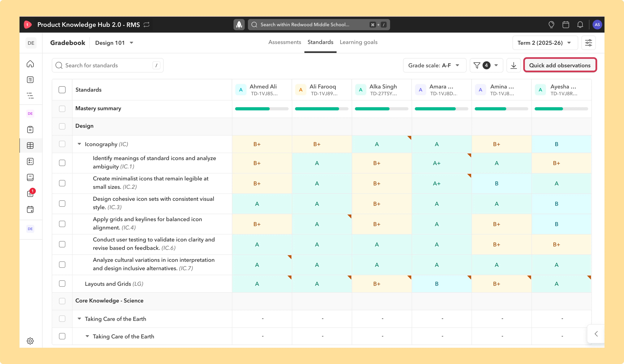Click Quick add observations
Image resolution: width=624 pixels, height=364 pixels.
[x=560, y=65]
